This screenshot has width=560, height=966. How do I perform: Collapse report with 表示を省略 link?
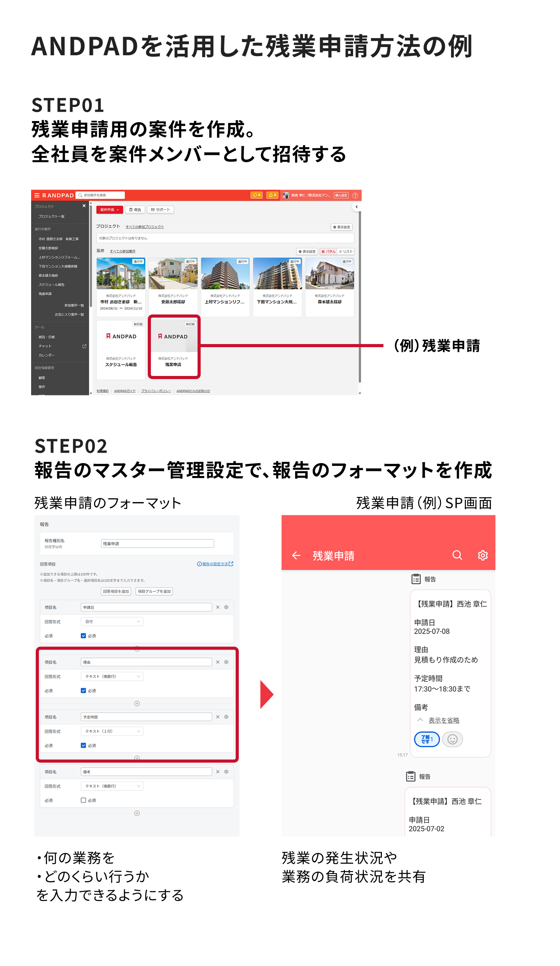point(444,720)
